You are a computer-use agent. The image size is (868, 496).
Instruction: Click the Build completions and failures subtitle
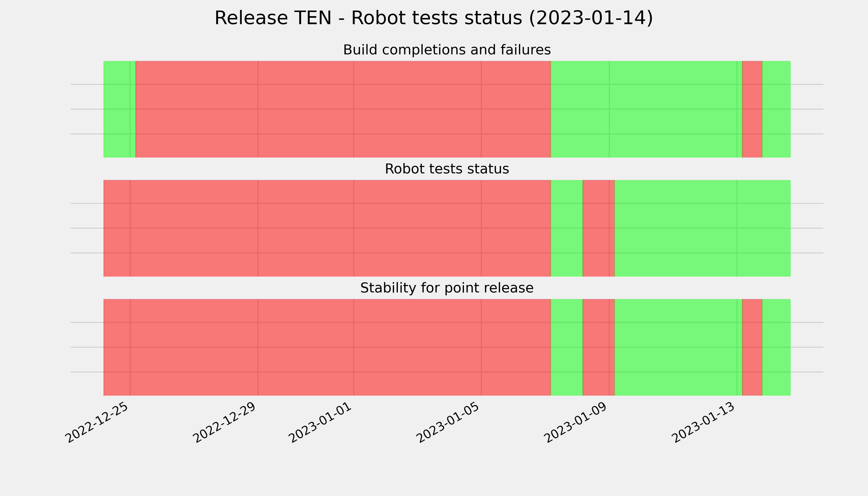click(x=447, y=50)
